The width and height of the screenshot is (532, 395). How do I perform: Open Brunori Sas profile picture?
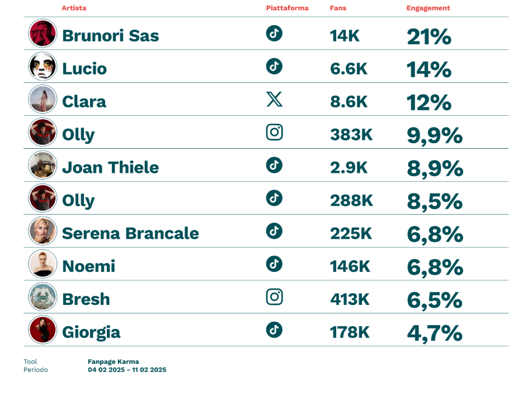point(43,34)
